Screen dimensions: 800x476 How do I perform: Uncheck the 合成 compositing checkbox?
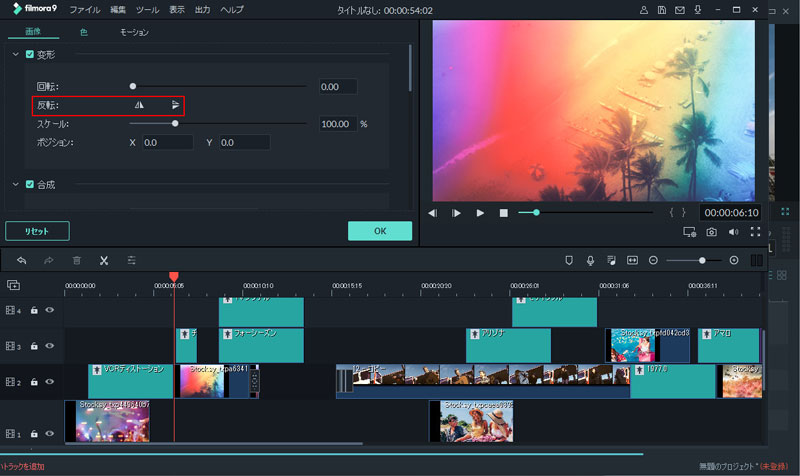click(30, 184)
